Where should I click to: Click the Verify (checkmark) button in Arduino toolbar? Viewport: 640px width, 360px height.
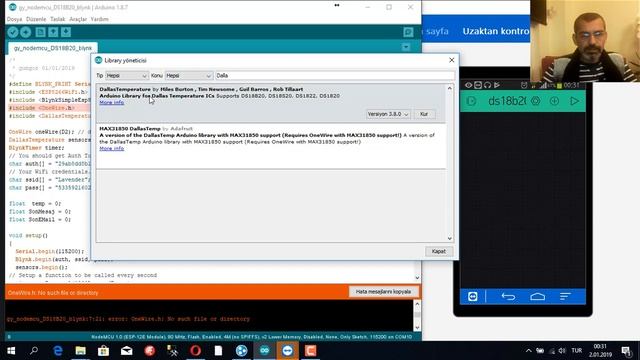[x=13, y=32]
